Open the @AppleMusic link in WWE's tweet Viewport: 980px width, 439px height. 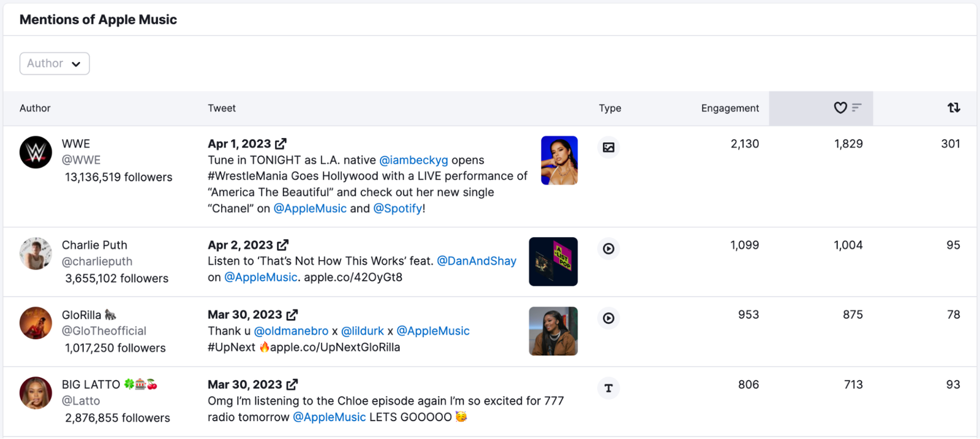tap(310, 208)
